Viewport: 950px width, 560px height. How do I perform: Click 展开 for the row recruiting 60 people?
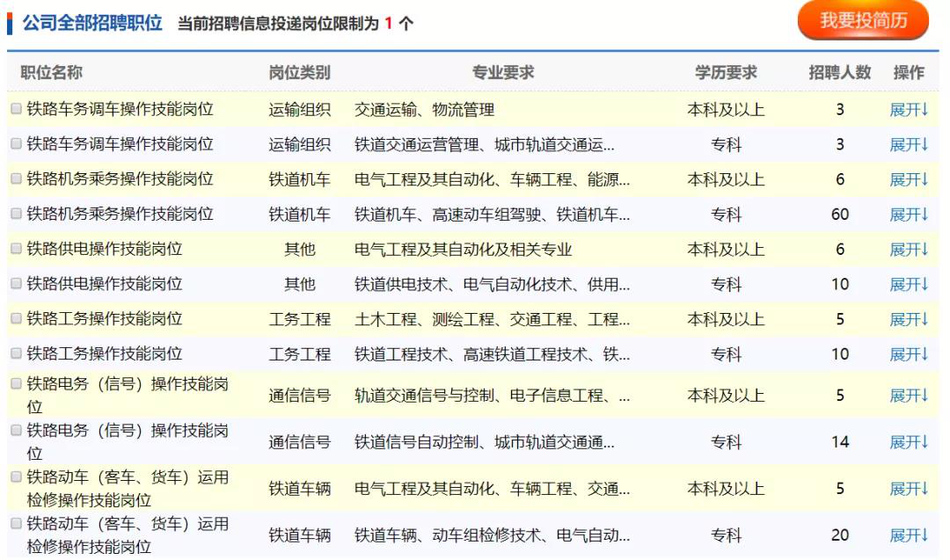click(909, 215)
